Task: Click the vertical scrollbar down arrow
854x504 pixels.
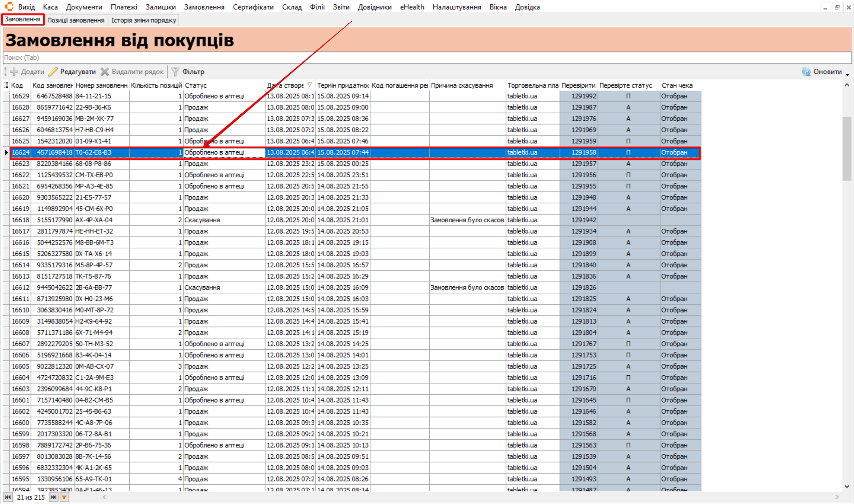Action: (847, 487)
